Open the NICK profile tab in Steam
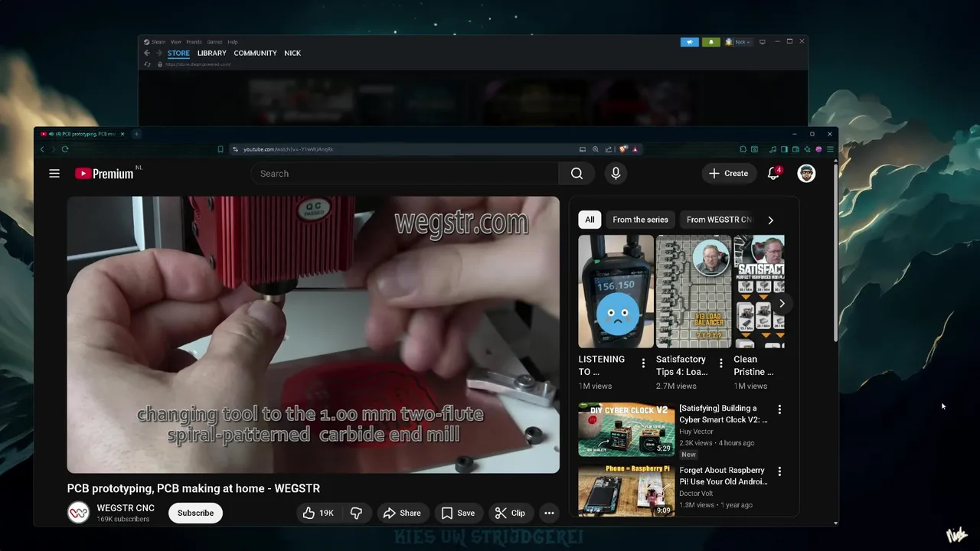Viewport: 980px width, 551px height. pos(292,53)
